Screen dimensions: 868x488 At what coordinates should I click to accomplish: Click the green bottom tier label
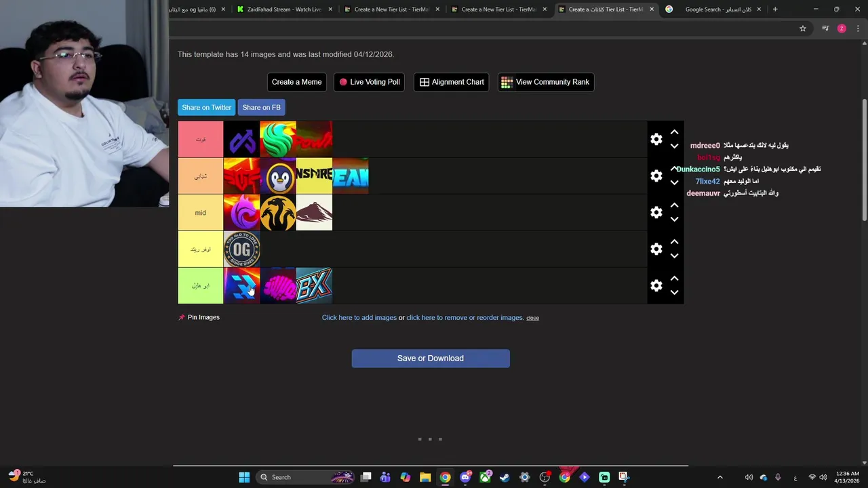point(201,285)
